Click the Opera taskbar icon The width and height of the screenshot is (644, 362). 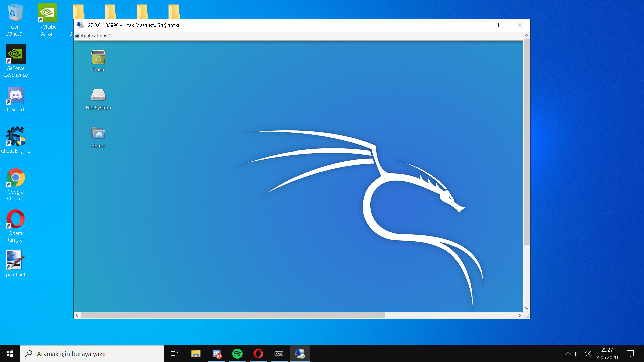click(x=258, y=354)
